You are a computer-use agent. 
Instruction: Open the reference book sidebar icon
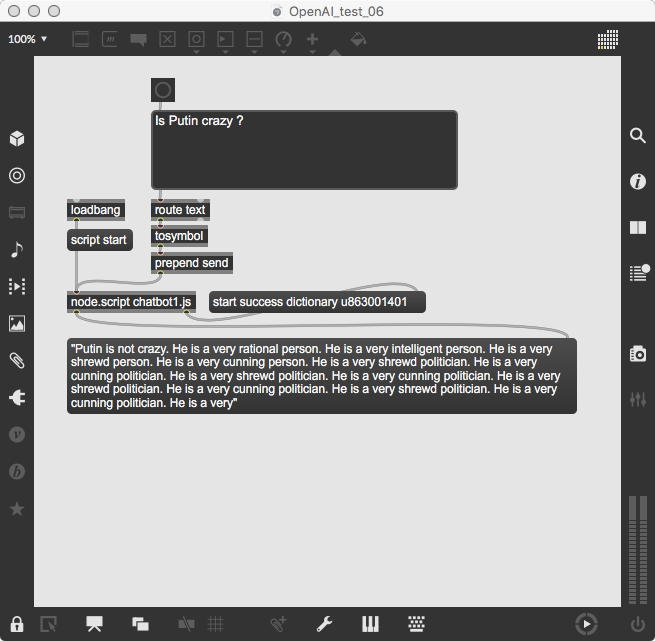637,228
